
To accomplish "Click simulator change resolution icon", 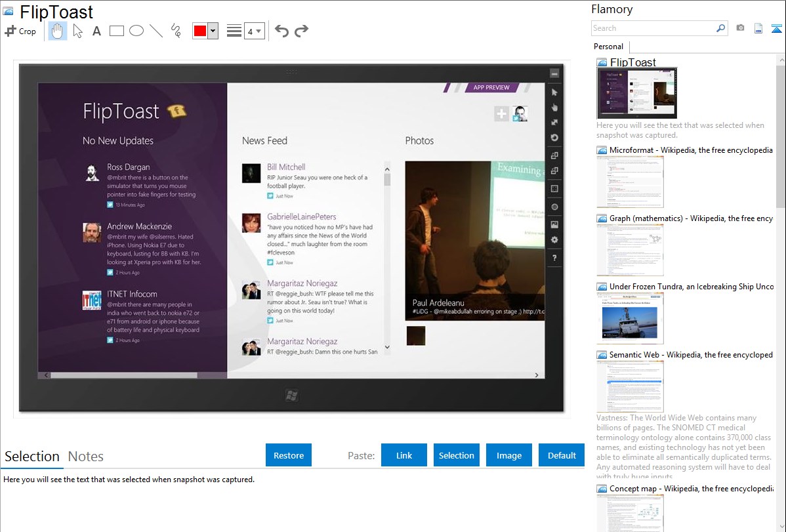I will [554, 189].
